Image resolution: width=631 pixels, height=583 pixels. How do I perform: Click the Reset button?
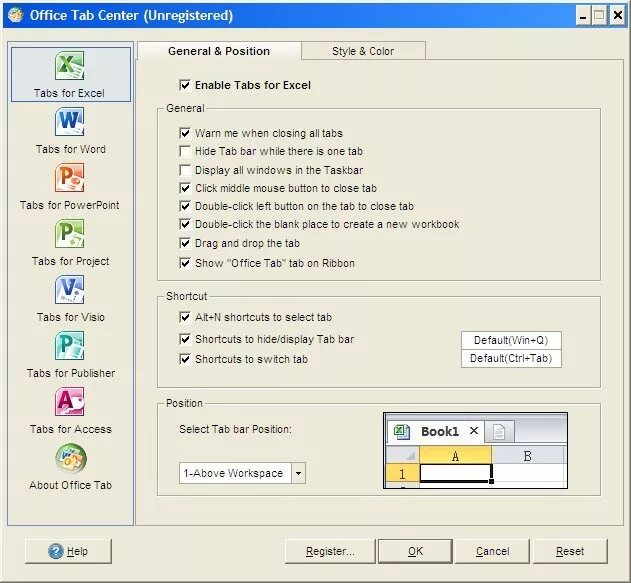click(570, 551)
